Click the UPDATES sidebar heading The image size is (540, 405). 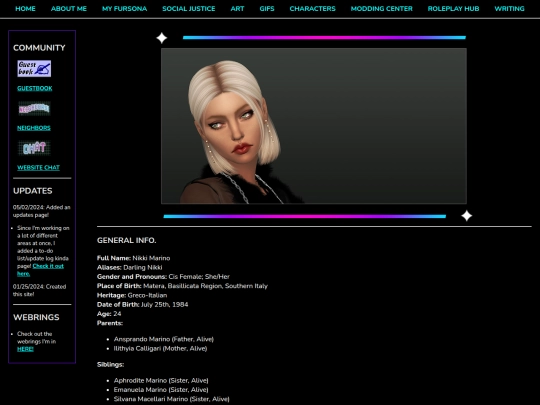[33, 191]
